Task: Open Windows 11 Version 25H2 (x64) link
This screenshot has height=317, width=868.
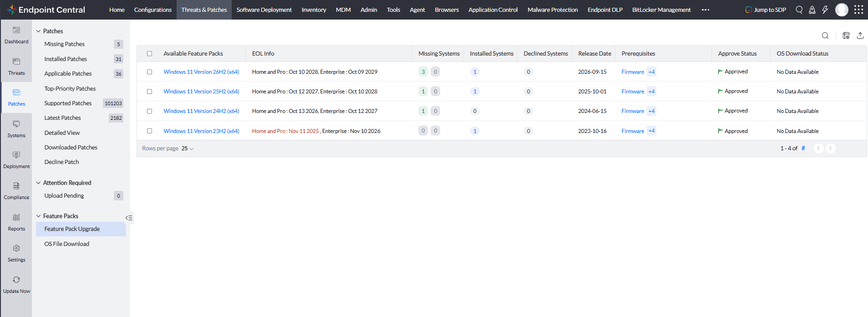Action: point(201,92)
